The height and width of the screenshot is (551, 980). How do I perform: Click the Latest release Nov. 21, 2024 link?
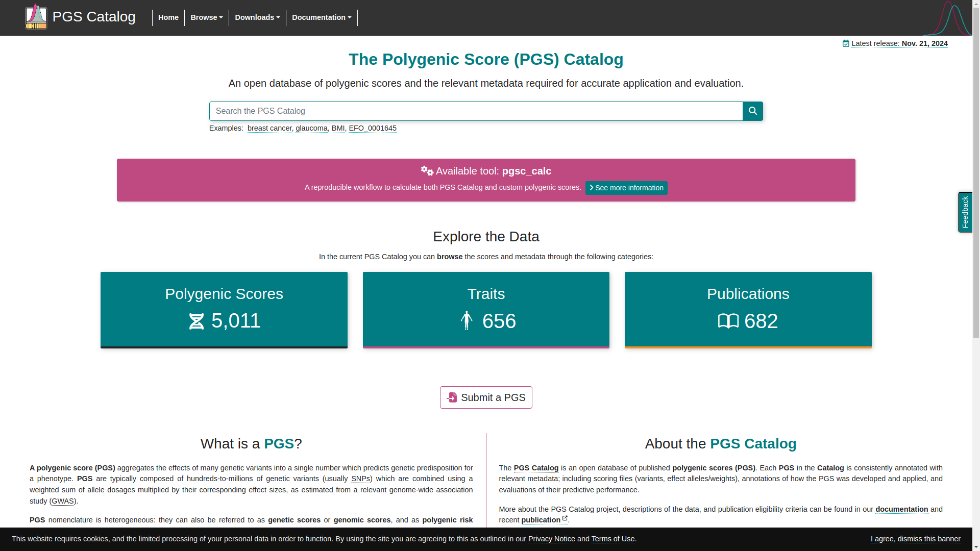pyautogui.click(x=899, y=44)
